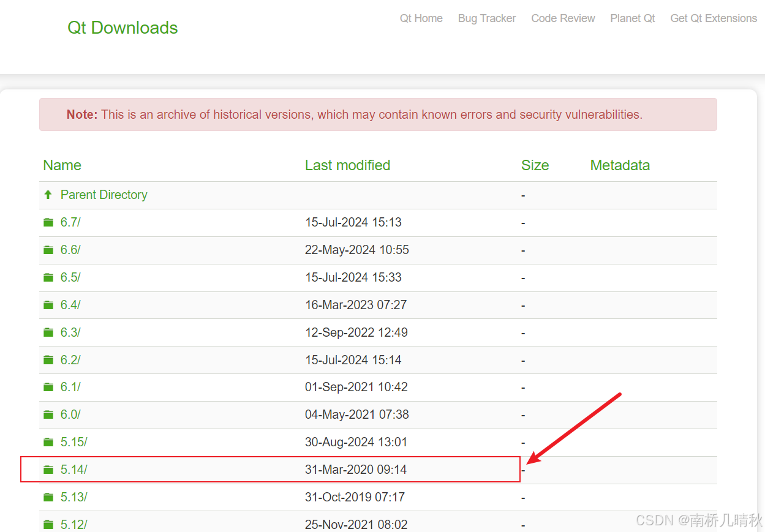Open Code Review in the top navigation
Image resolution: width=765 pixels, height=532 pixels.
563,18
